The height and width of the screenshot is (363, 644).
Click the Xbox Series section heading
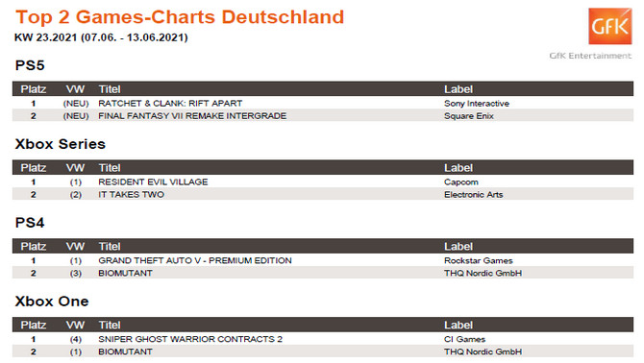[60, 144]
